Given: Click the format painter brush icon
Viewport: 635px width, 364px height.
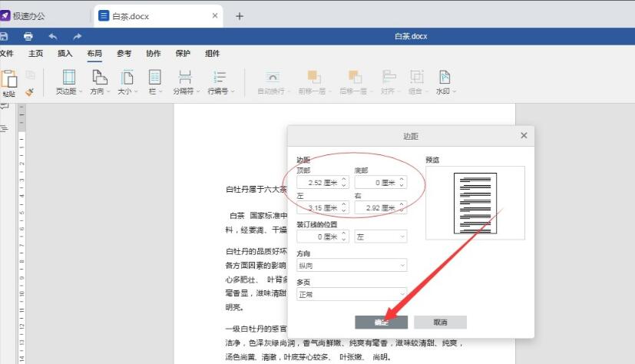Looking at the screenshot, I should click(30, 92).
